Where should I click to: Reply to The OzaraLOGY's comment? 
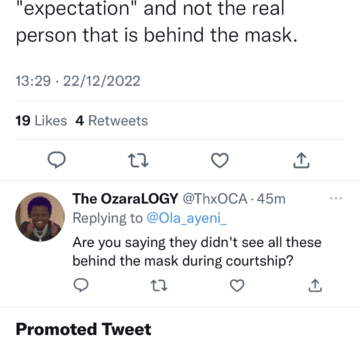pos(81,285)
